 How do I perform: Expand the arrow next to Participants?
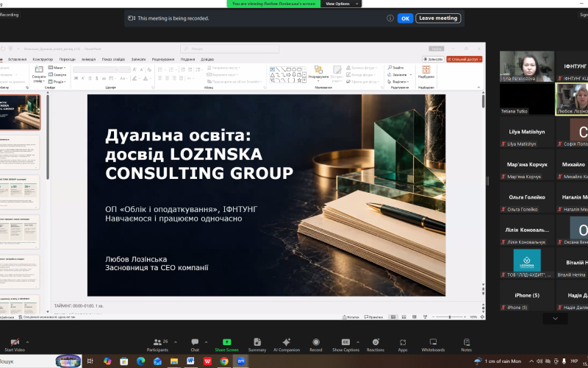tap(176, 342)
